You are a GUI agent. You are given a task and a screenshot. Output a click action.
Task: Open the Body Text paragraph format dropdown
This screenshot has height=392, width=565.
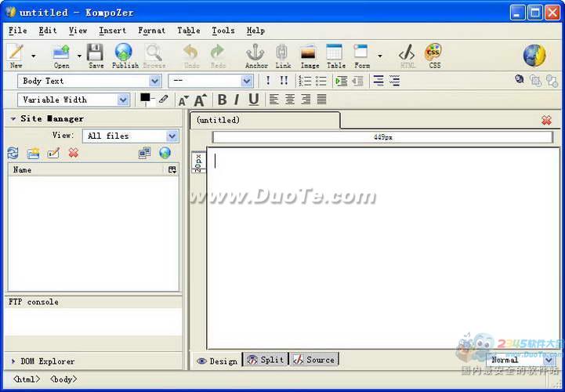(x=89, y=81)
